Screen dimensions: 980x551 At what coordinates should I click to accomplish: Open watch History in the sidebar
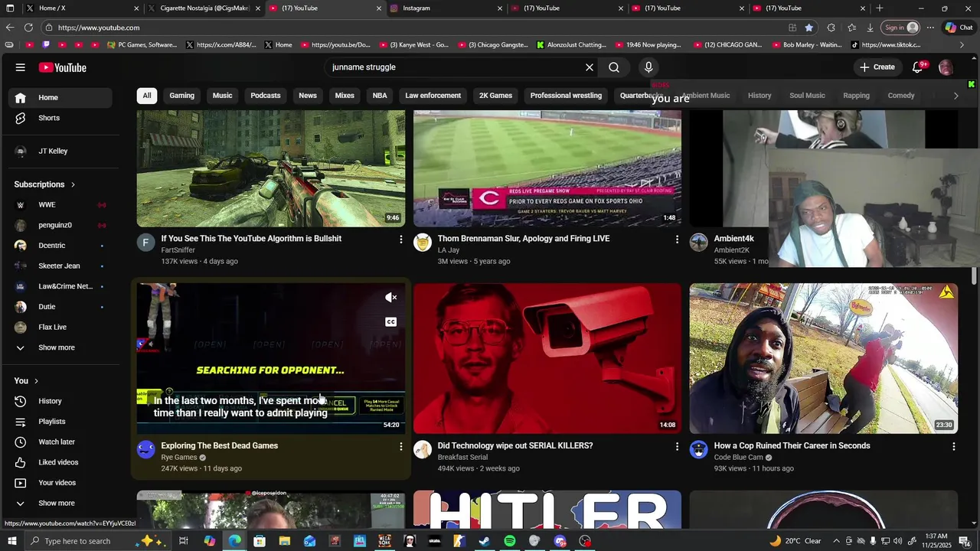tap(60, 401)
